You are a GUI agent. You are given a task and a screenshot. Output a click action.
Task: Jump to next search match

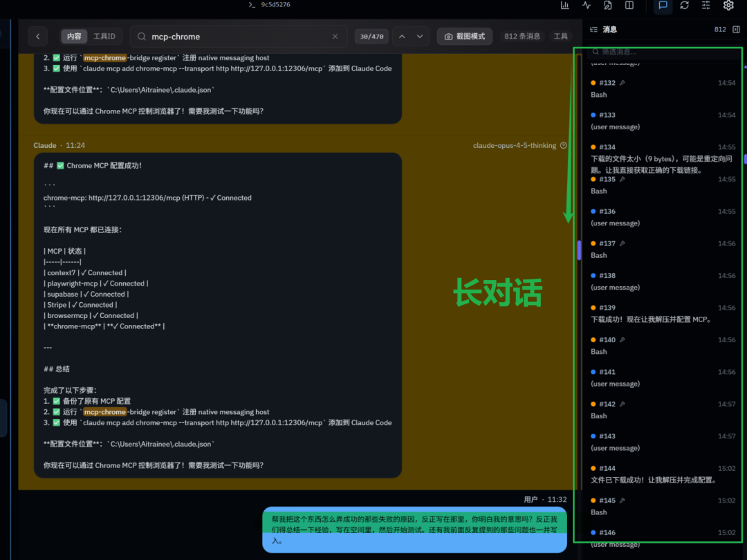pyautogui.click(x=420, y=37)
